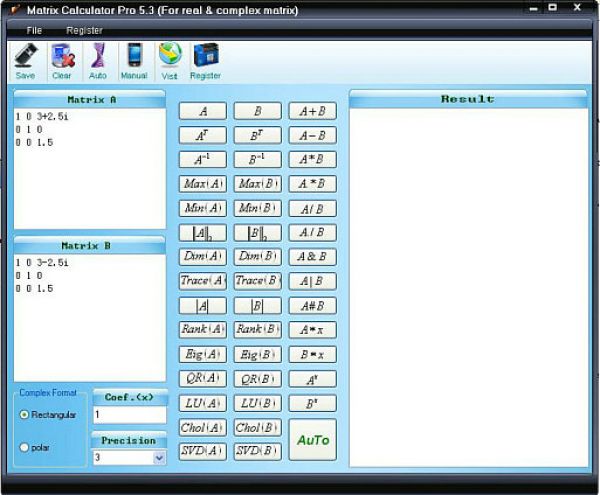
Task: Click the A display button
Action: pyautogui.click(x=203, y=111)
